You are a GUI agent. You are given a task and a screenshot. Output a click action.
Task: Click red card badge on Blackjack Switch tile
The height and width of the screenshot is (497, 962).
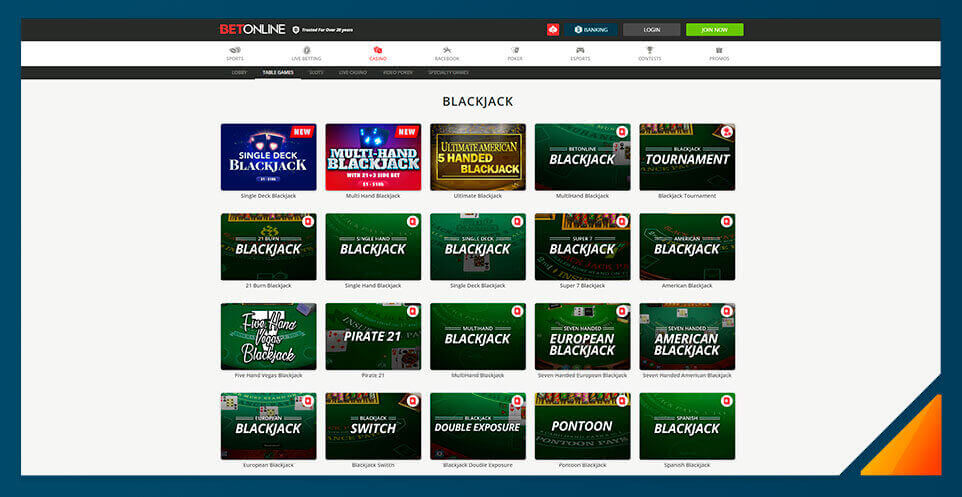[x=413, y=401]
